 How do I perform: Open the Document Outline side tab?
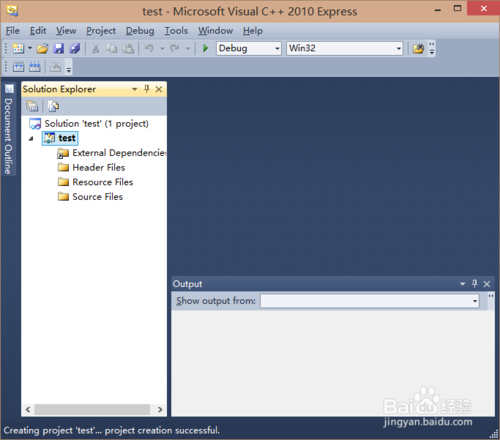[8, 130]
